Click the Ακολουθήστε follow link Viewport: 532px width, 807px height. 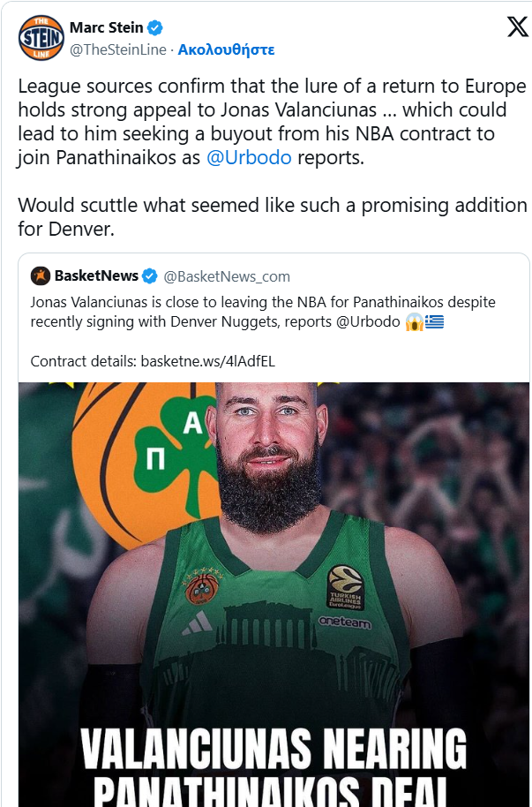pyautogui.click(x=226, y=49)
